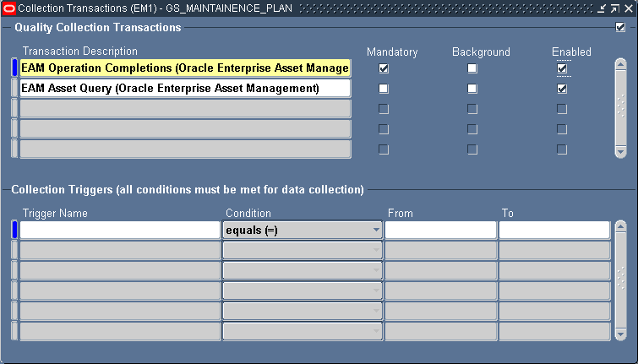Click the Oracle logo icon in title bar
This screenshot has height=364, width=638.
point(8,8)
